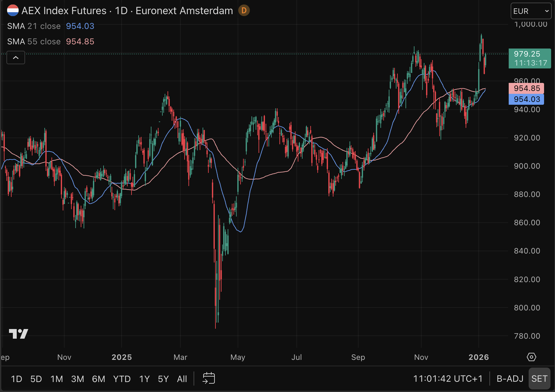This screenshot has height=392, width=555.
Task: Open the EUR currency dropdown
Action: [531, 11]
